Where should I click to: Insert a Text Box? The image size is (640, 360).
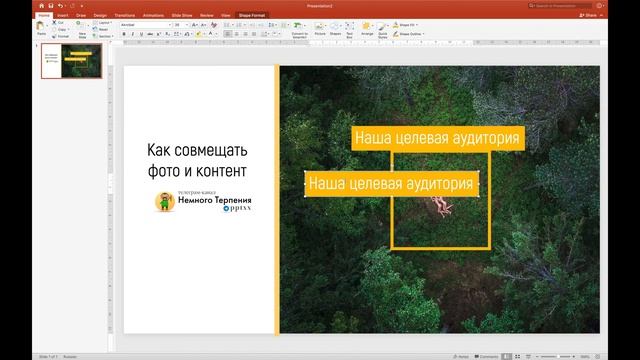click(349, 30)
